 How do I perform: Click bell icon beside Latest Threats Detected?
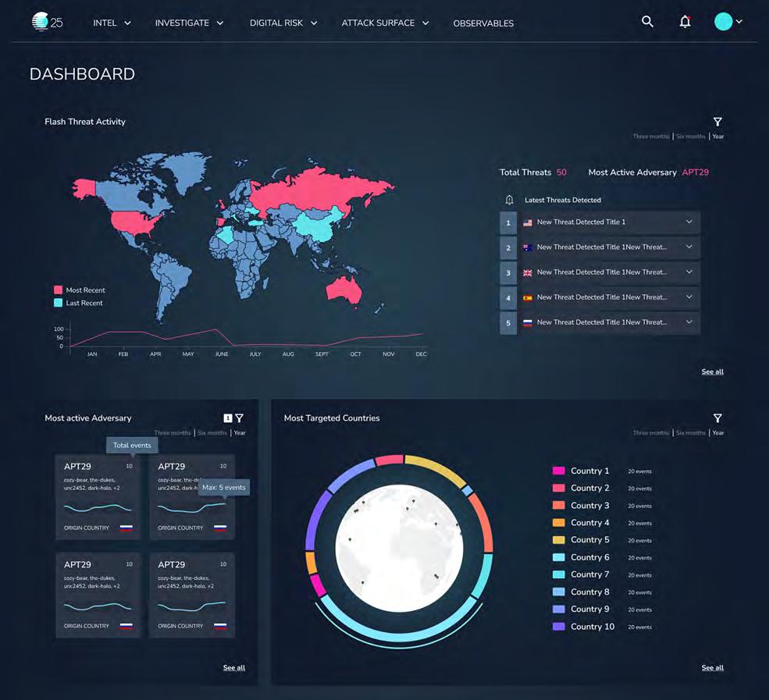click(x=510, y=200)
